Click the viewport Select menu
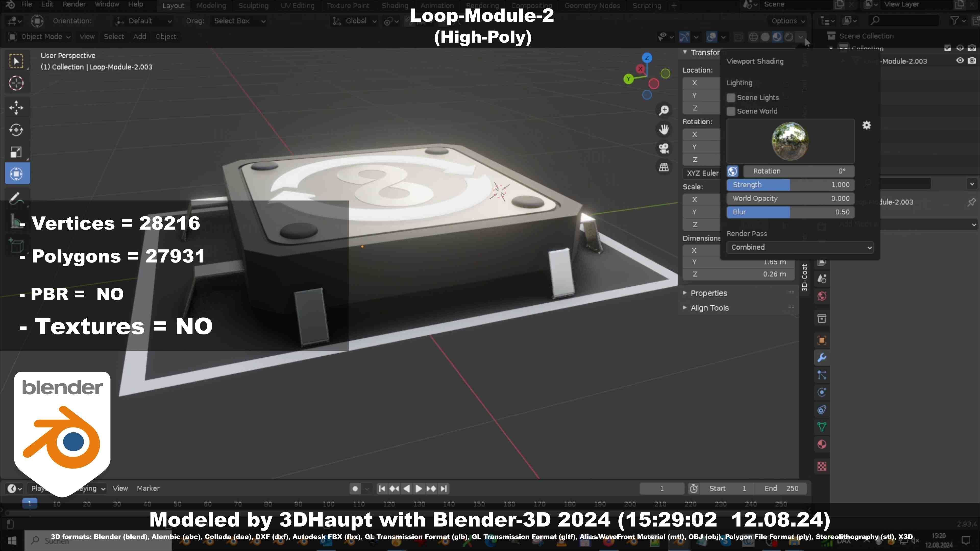The width and height of the screenshot is (980, 551). coord(113,37)
